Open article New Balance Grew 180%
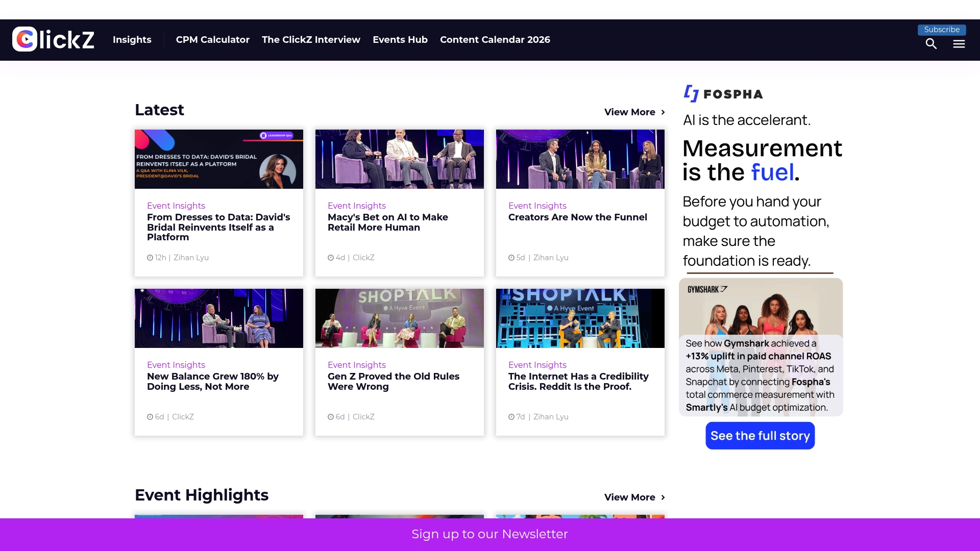This screenshot has width=980, height=551. [213, 382]
